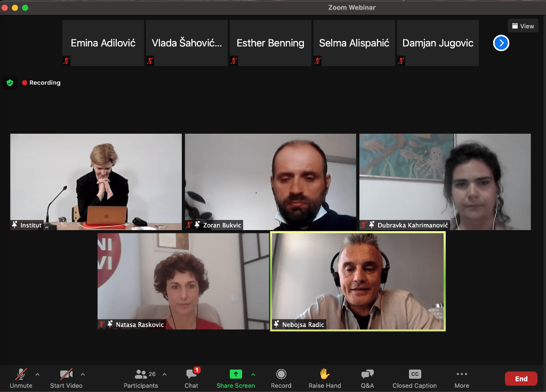Open the Chat panel icon
The width and height of the screenshot is (546, 392).
191,374
